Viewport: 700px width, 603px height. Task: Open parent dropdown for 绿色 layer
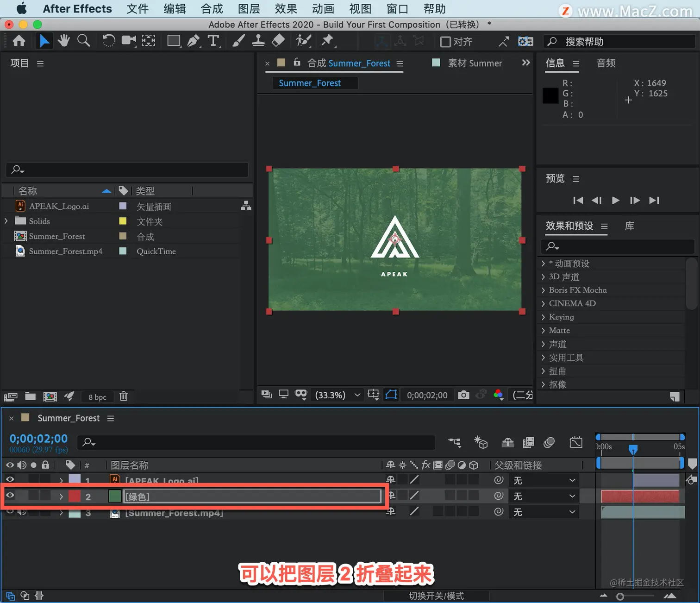point(544,496)
